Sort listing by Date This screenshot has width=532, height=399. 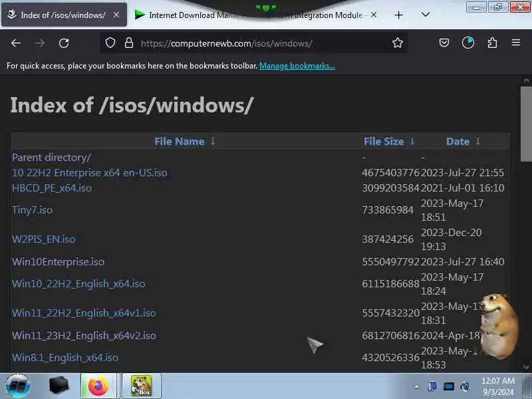tap(458, 142)
